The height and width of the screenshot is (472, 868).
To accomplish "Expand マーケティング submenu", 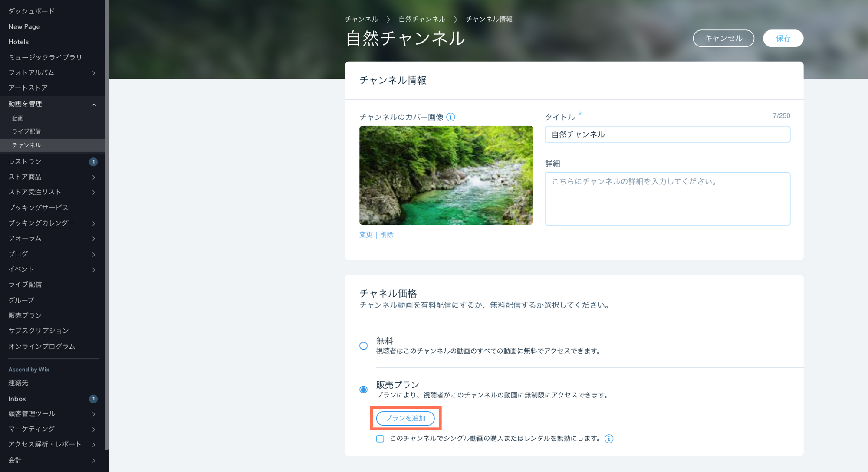I will tap(94, 429).
